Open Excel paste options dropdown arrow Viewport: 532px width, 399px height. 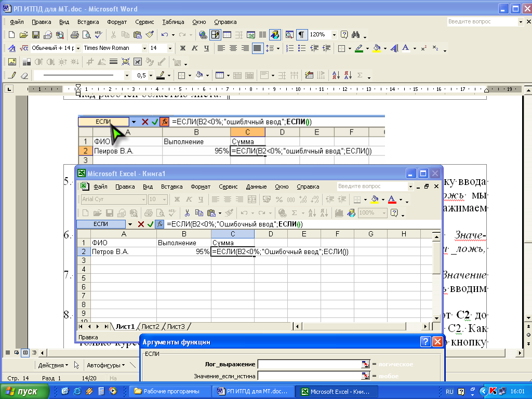220,213
